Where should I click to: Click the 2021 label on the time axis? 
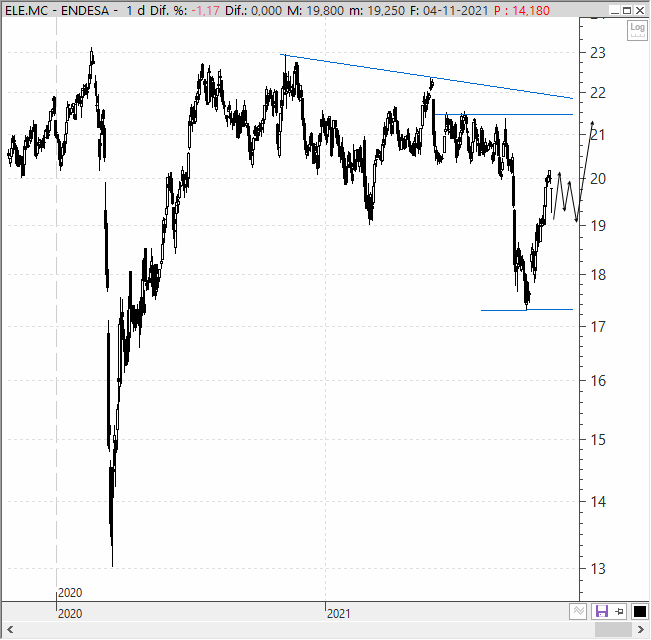[338, 613]
